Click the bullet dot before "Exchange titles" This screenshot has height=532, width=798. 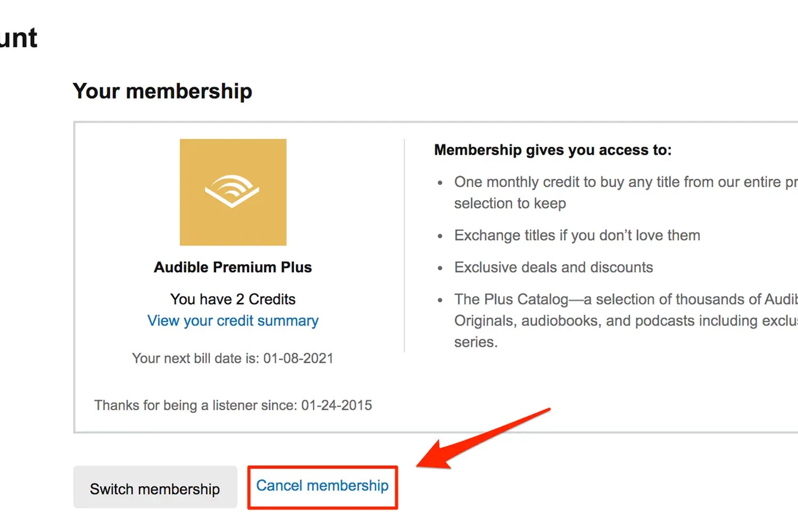(440, 236)
